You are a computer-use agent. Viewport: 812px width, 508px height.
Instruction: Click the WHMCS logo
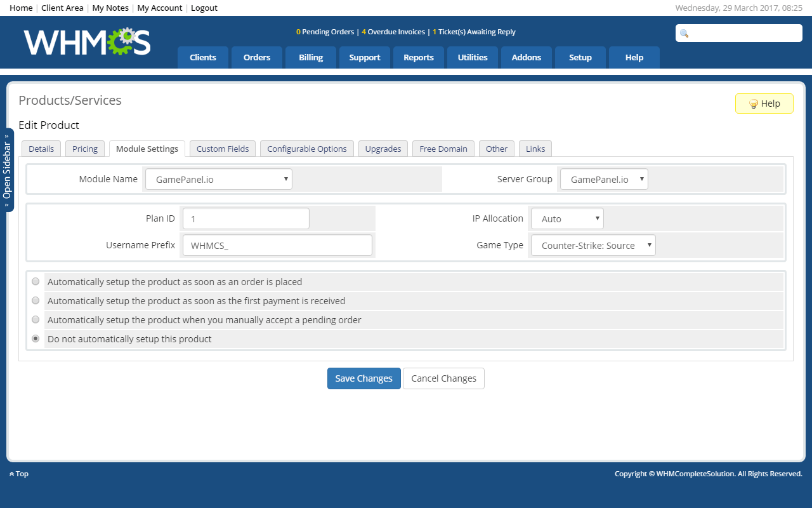[x=88, y=41]
